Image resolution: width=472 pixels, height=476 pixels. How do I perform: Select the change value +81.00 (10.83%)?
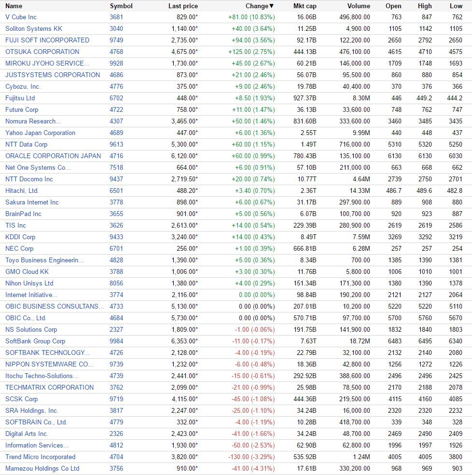251,17
